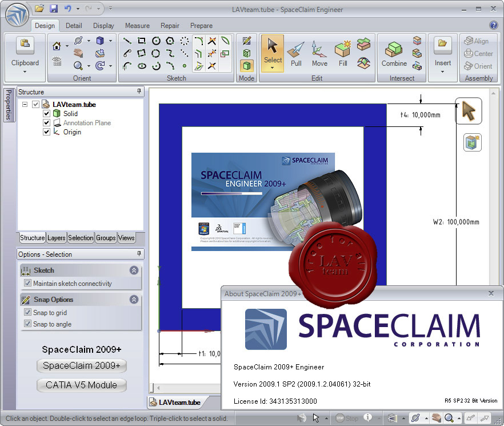Open the Clipboard dropdown arrow
Viewport: 504px width, 426px height.
(x=25, y=71)
